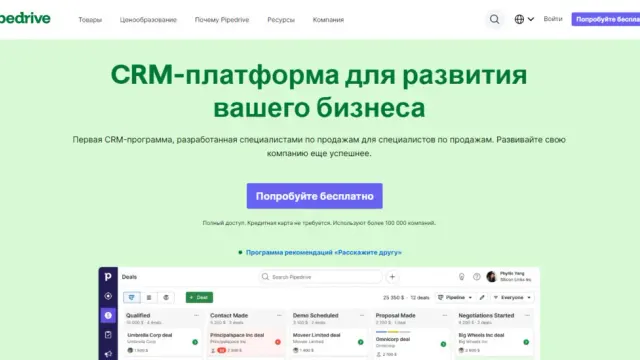
Task: Switch to the forecast view icon
Action: coord(166,298)
